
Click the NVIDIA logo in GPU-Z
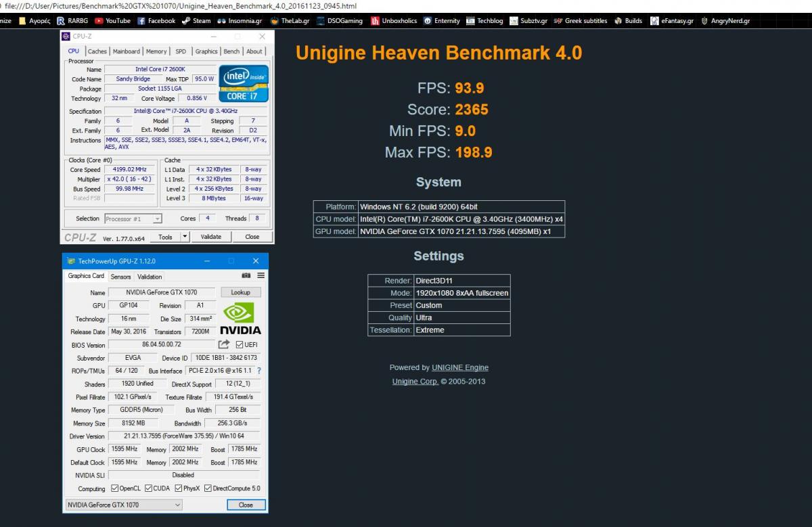241,318
